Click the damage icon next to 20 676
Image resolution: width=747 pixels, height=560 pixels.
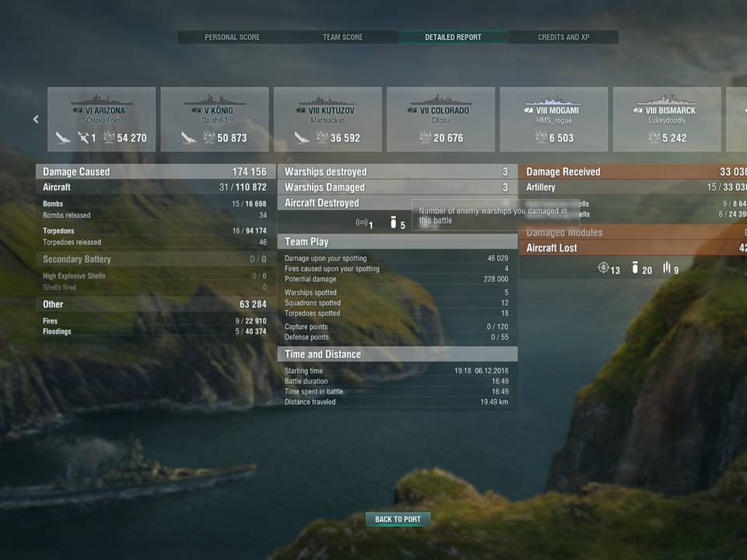[x=425, y=138]
